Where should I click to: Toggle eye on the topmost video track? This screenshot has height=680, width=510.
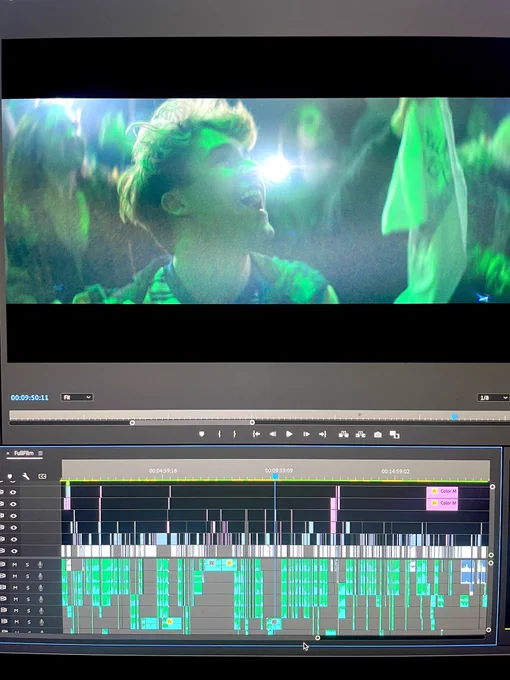pyautogui.click(x=13, y=492)
